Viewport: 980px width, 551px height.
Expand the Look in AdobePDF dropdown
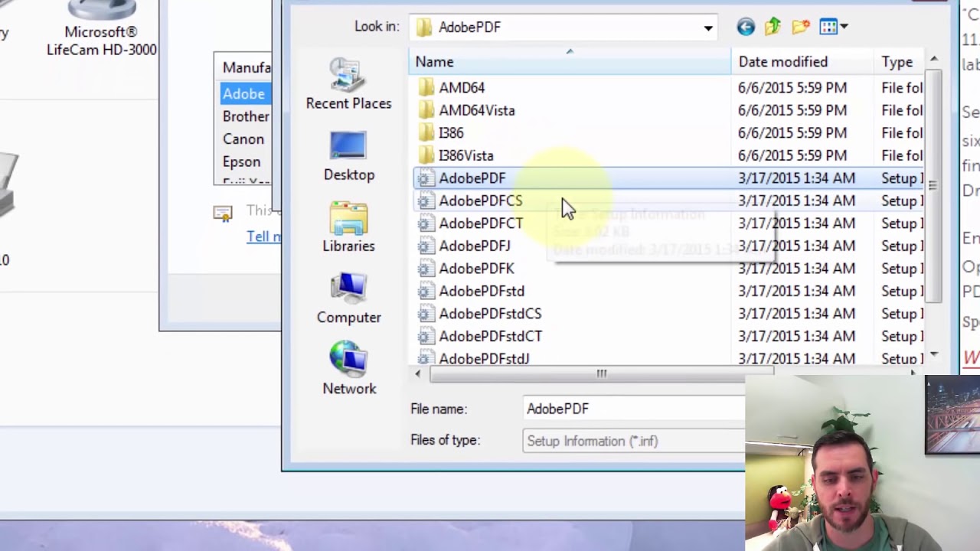(708, 28)
